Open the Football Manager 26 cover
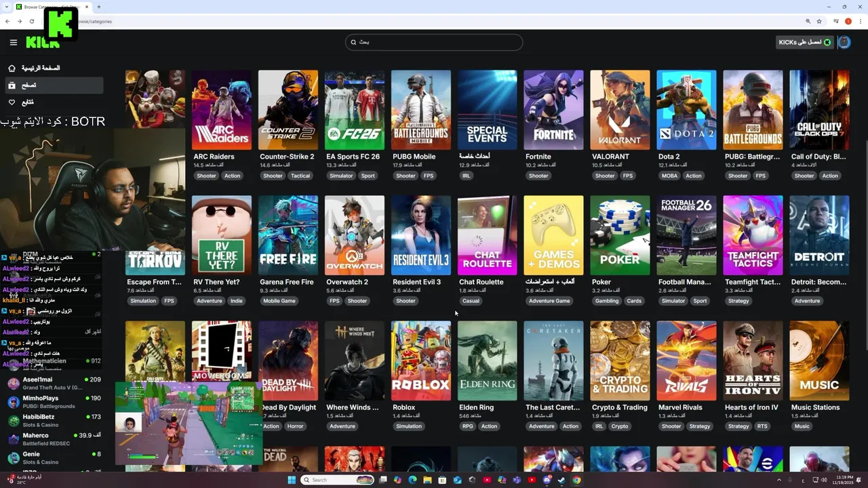 coord(686,235)
